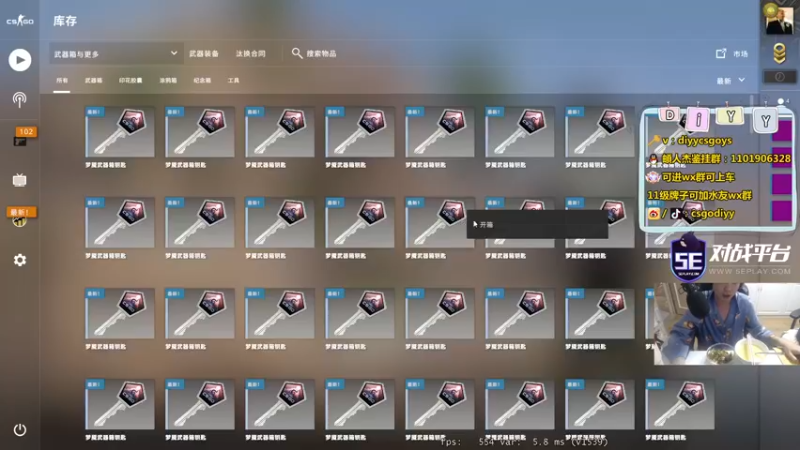Select the first key in the second row
Screen dimensions: 800x450
120,222
